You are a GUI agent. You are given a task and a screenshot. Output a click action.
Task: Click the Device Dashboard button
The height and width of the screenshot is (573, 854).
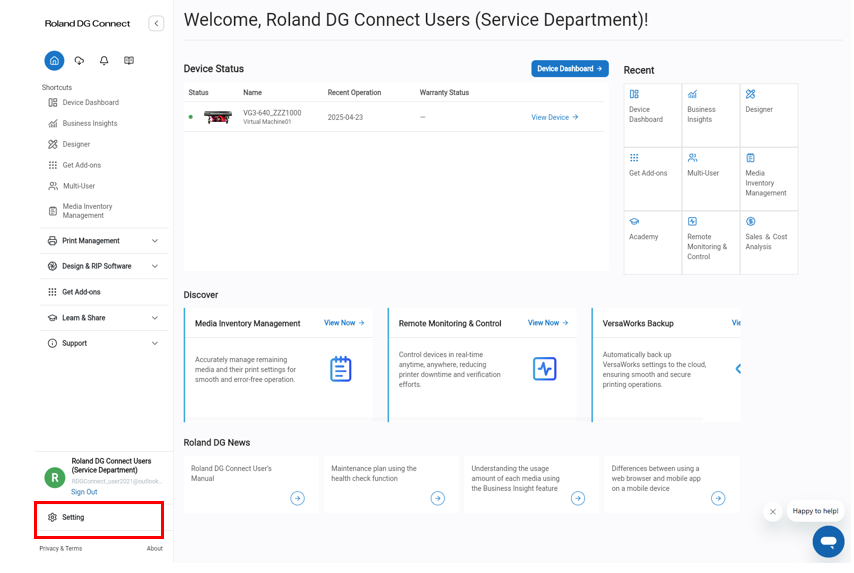tap(570, 69)
